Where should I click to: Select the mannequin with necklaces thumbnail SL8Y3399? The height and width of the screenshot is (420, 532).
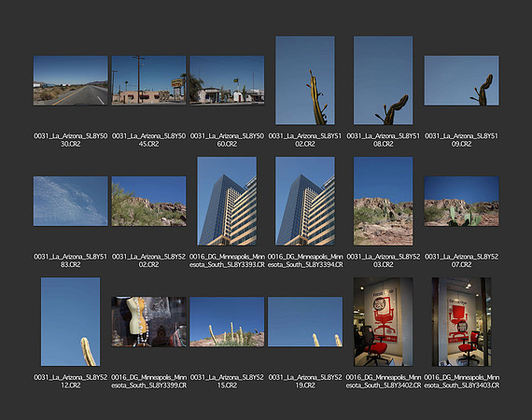pos(148,322)
